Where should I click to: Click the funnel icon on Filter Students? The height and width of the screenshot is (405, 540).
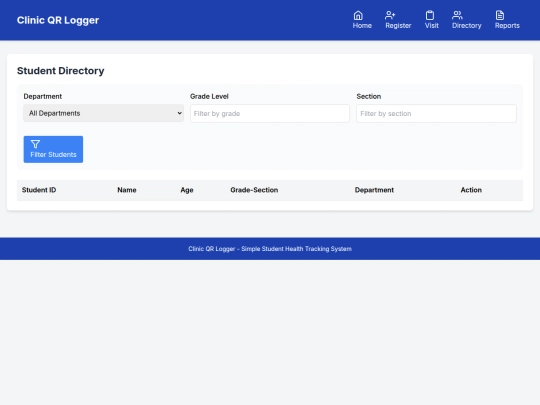pyautogui.click(x=35, y=144)
